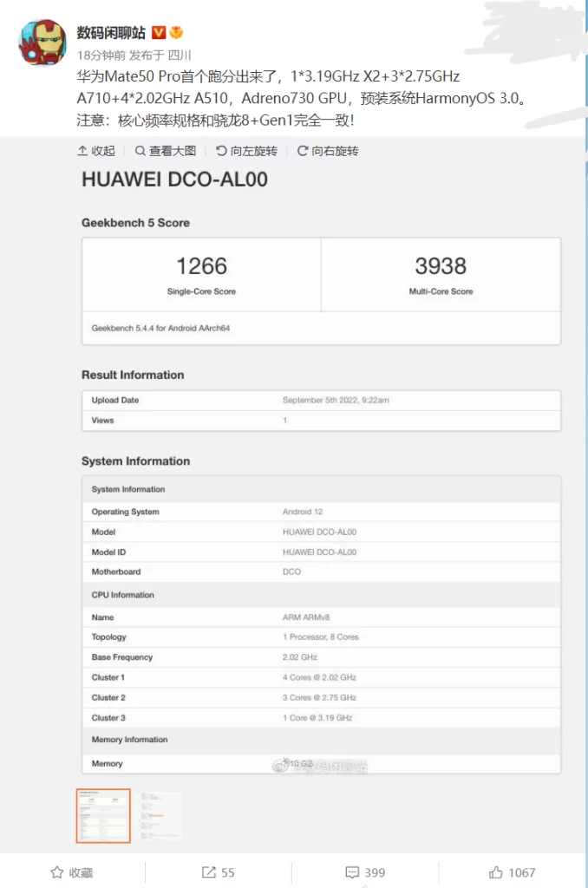Screen dimensions: 588x888
Task: Click Cluster 2 value 3 Cores @ 2.75 GHz
Action: (319, 698)
